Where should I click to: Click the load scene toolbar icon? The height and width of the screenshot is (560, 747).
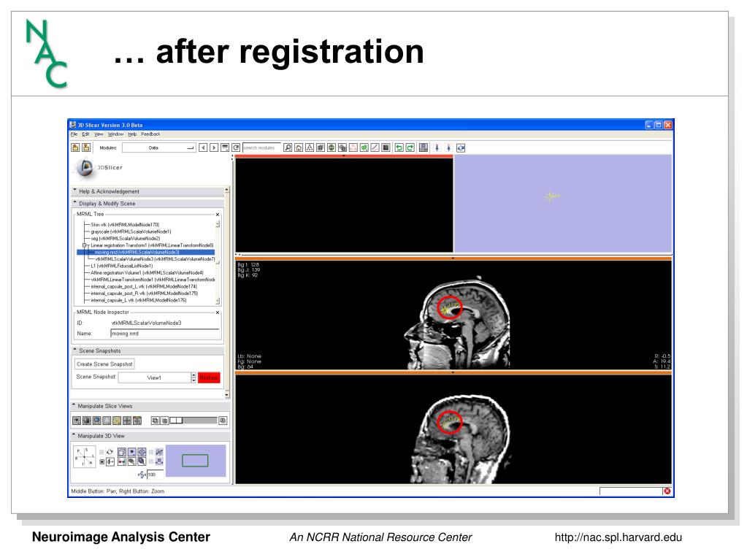[75, 147]
